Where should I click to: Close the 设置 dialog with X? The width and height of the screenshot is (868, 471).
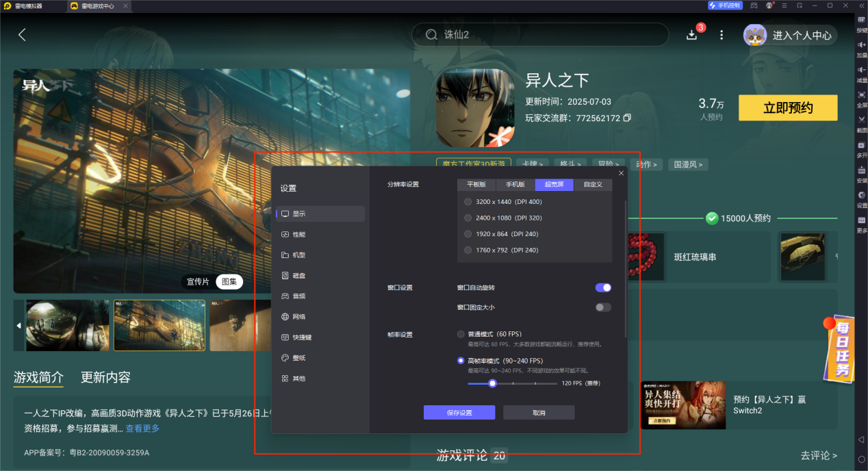[x=621, y=173]
